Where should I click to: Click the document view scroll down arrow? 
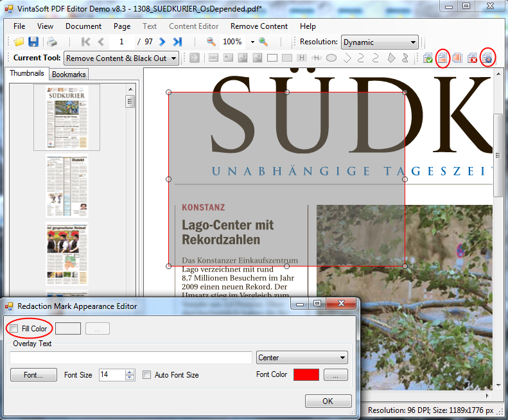pyautogui.click(x=498, y=385)
